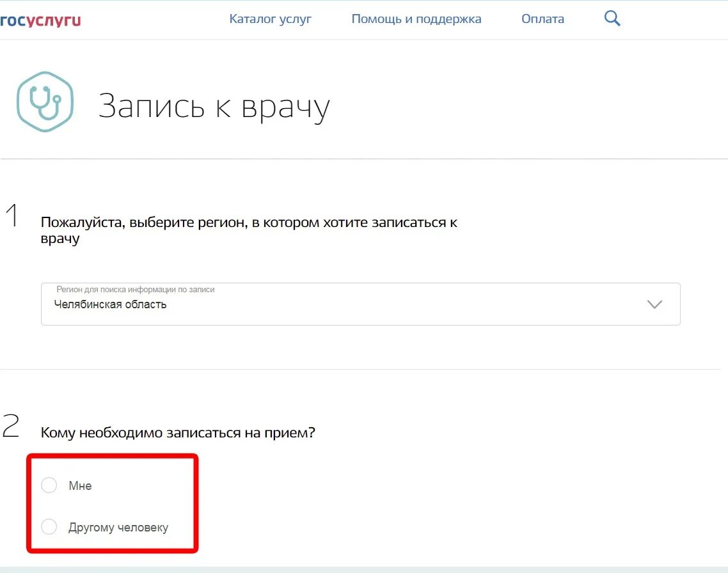728x573 pixels.
Task: Click the Запись к врачу heading
Action: 214,107
